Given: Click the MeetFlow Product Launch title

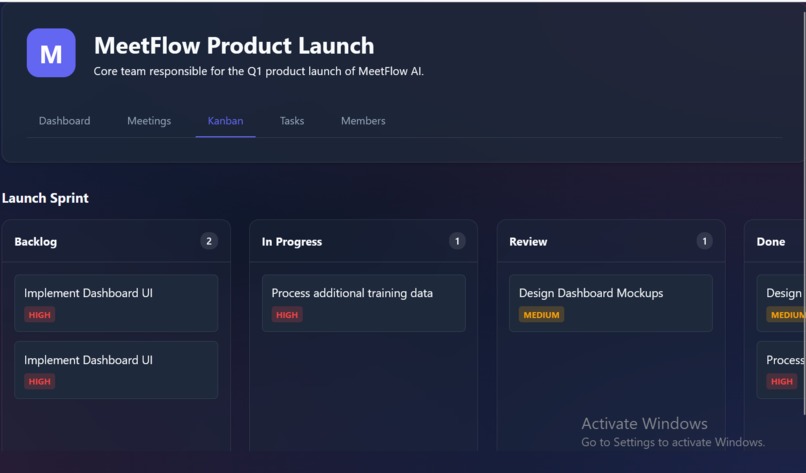Looking at the screenshot, I should click(x=234, y=46).
